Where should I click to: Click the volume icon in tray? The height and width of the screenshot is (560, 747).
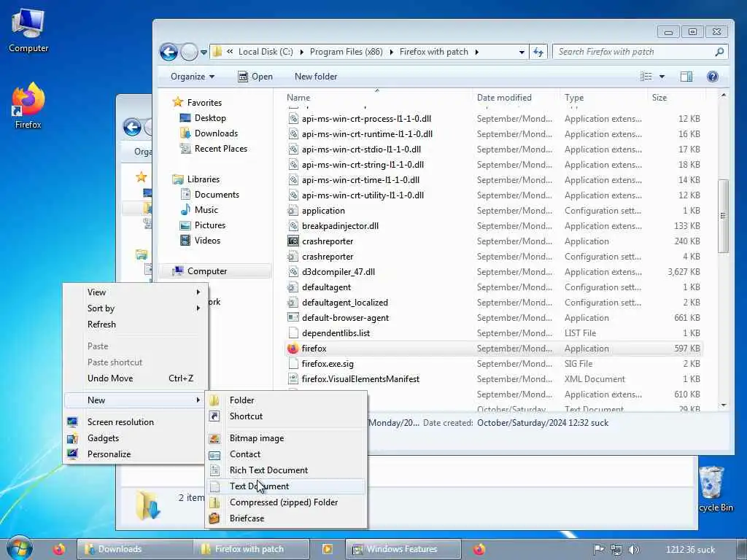[x=633, y=550]
